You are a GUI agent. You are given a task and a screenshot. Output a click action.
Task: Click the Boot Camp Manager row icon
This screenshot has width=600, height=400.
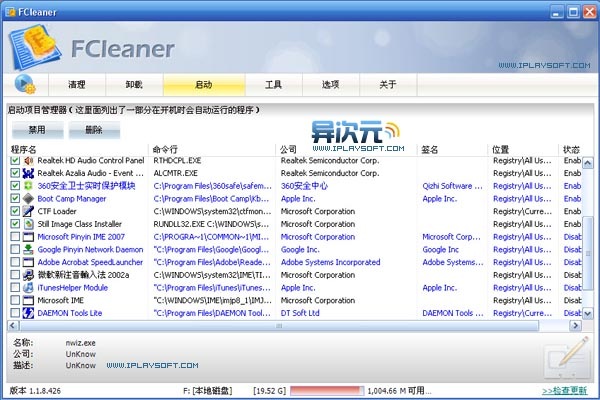click(29, 198)
